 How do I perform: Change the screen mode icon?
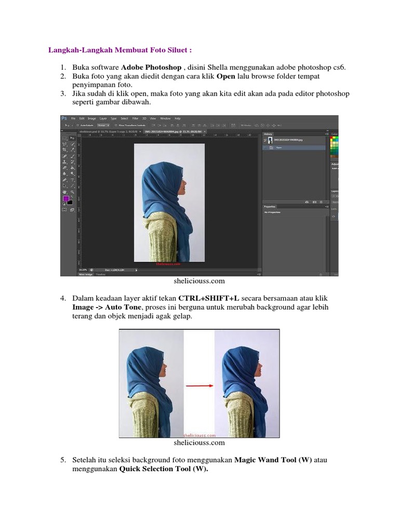coord(72,210)
